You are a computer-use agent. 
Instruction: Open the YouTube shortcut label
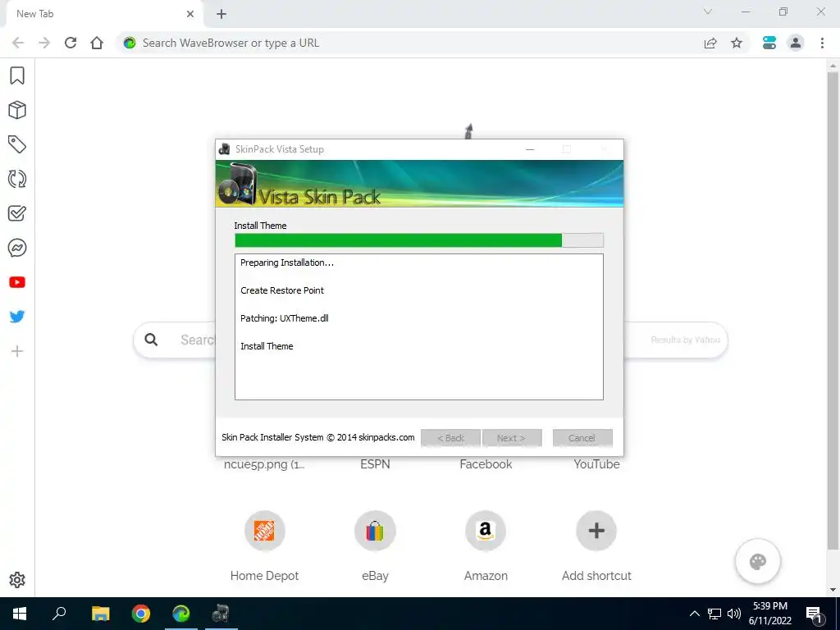596,464
